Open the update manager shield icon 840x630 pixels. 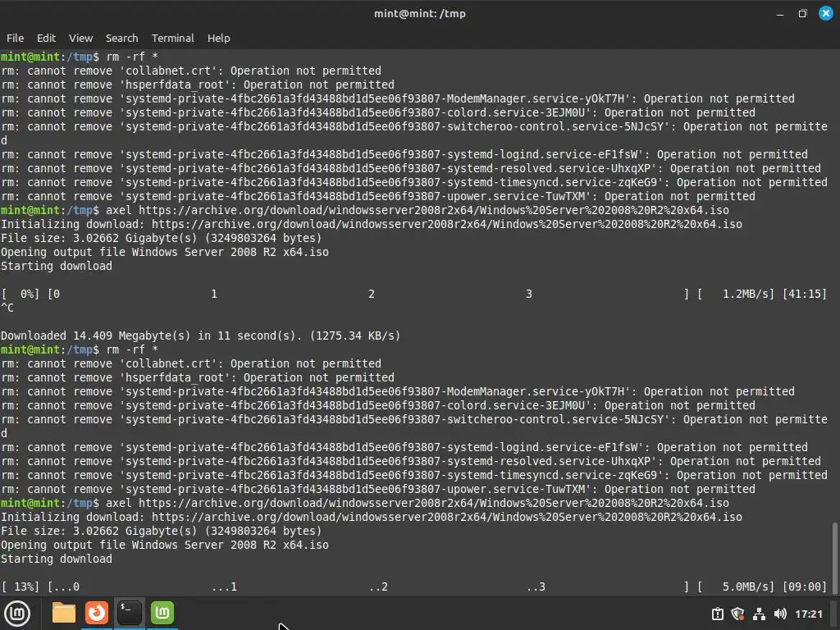coord(737,614)
